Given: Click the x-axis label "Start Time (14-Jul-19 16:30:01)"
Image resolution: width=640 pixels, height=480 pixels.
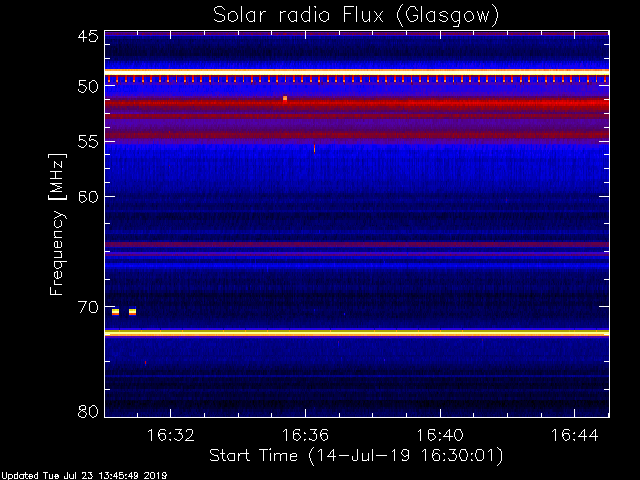Looking at the screenshot, I should tap(356, 456).
